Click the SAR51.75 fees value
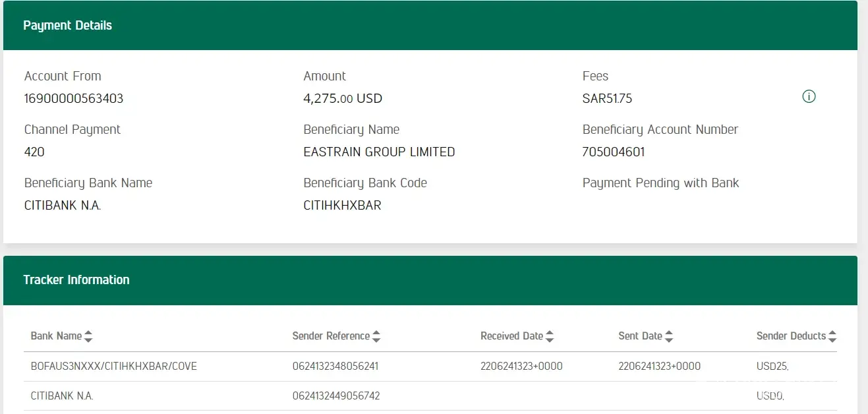The height and width of the screenshot is (414, 868). [x=607, y=99]
